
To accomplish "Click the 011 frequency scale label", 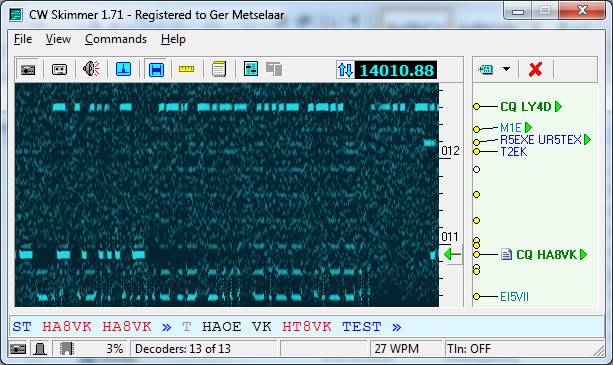I will tap(450, 237).
